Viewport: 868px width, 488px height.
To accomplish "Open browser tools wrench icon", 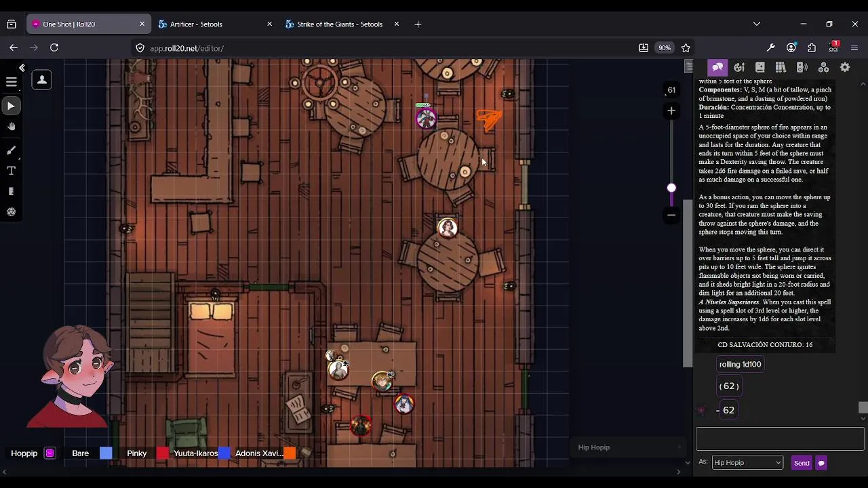I will point(771,48).
